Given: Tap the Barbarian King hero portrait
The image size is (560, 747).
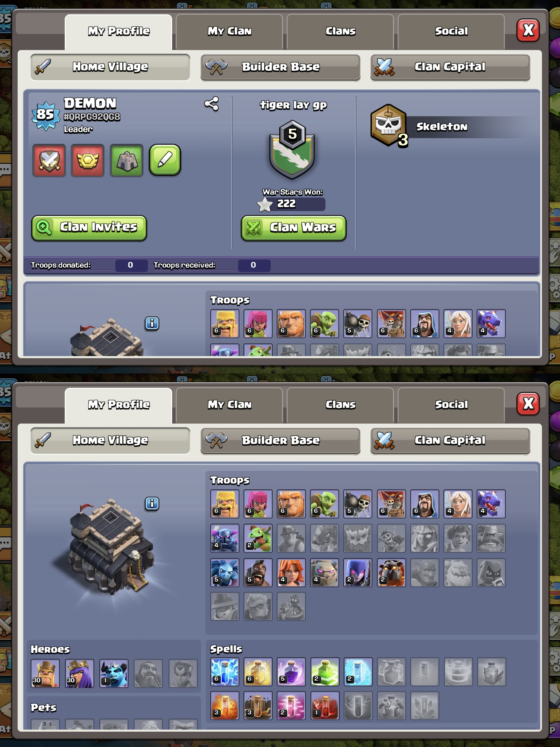Looking at the screenshot, I should 45,673.
